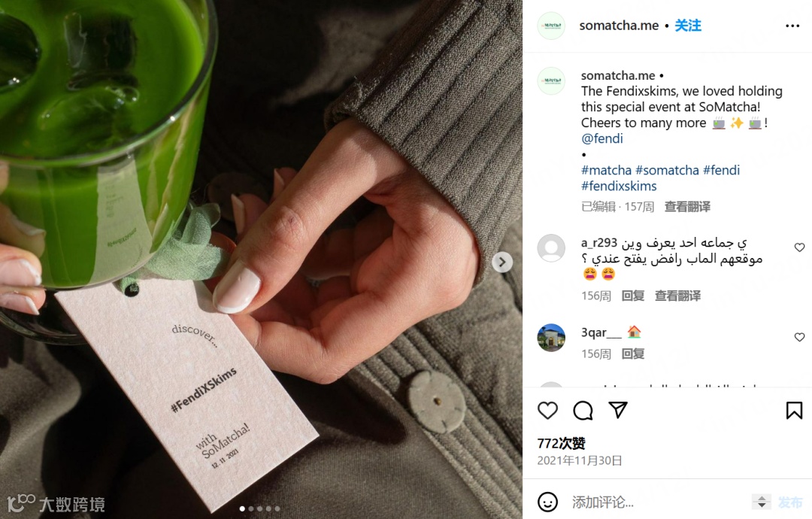Reply to a_r293's comment via 回复
This screenshot has width=812, height=519.
pos(632,296)
